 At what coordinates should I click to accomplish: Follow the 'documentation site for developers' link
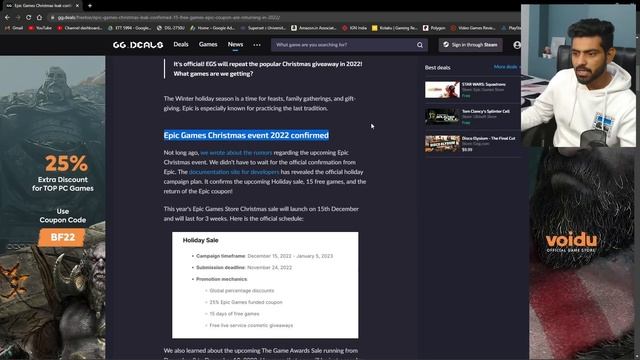point(234,172)
